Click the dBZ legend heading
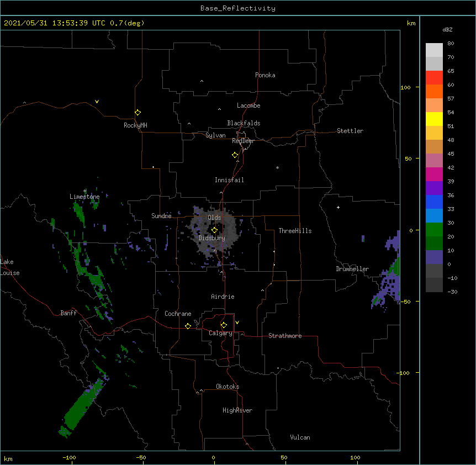The image size is (476, 465). coord(447,29)
